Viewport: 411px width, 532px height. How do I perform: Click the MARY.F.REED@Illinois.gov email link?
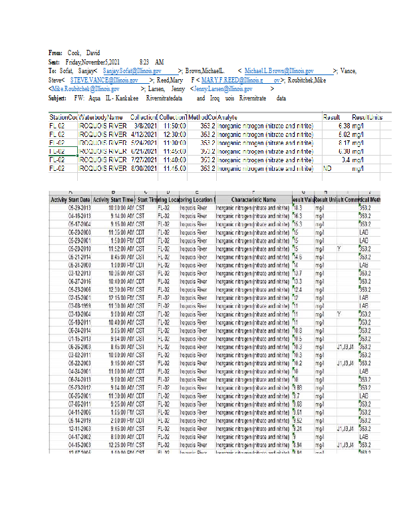click(232, 79)
